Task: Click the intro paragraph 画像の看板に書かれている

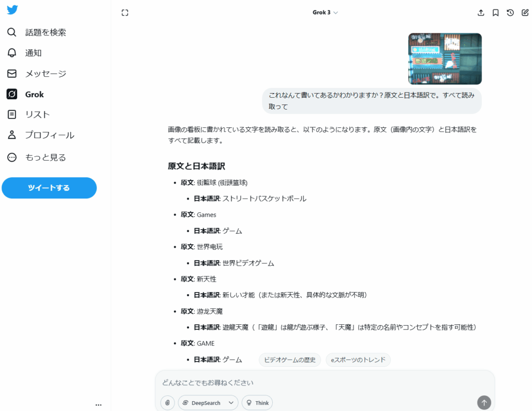Action: [322, 135]
